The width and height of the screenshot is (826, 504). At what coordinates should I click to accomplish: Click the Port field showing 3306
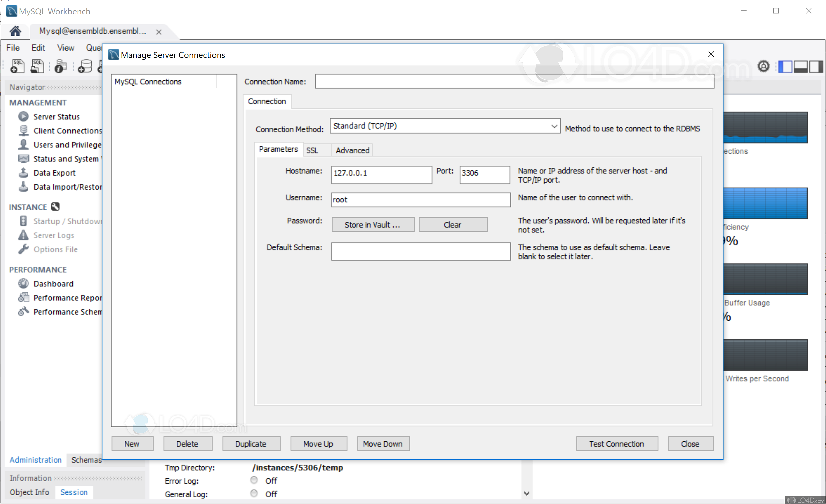485,175
